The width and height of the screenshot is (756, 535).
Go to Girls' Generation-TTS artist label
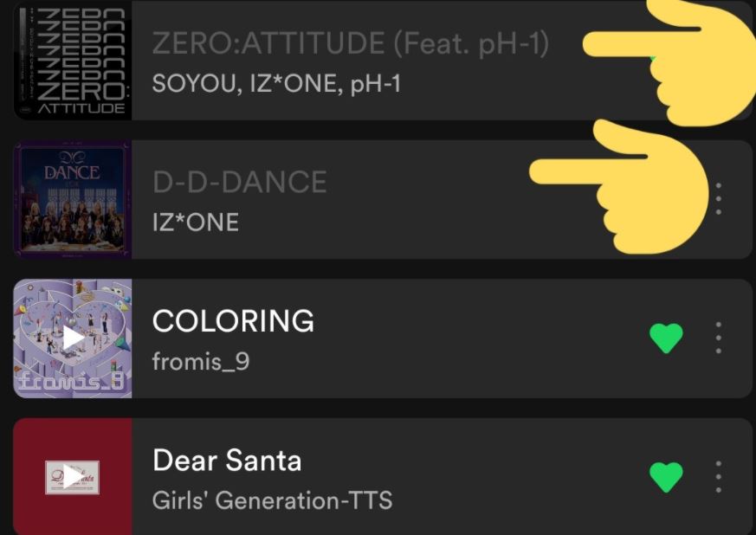point(273,500)
